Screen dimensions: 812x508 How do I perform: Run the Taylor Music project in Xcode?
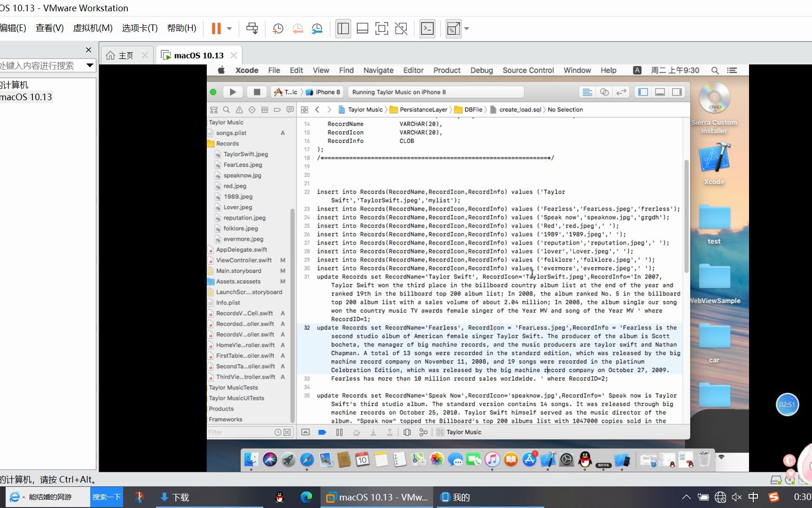tap(233, 92)
